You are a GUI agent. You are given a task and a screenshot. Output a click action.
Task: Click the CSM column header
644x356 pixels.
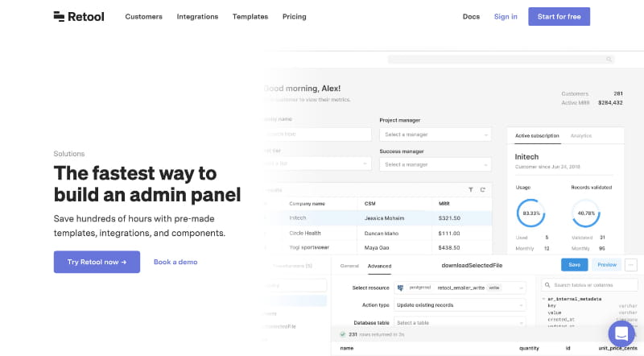click(369, 204)
